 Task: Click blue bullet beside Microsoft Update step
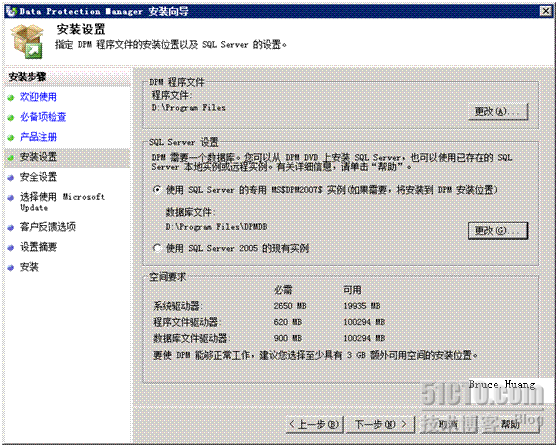11,198
